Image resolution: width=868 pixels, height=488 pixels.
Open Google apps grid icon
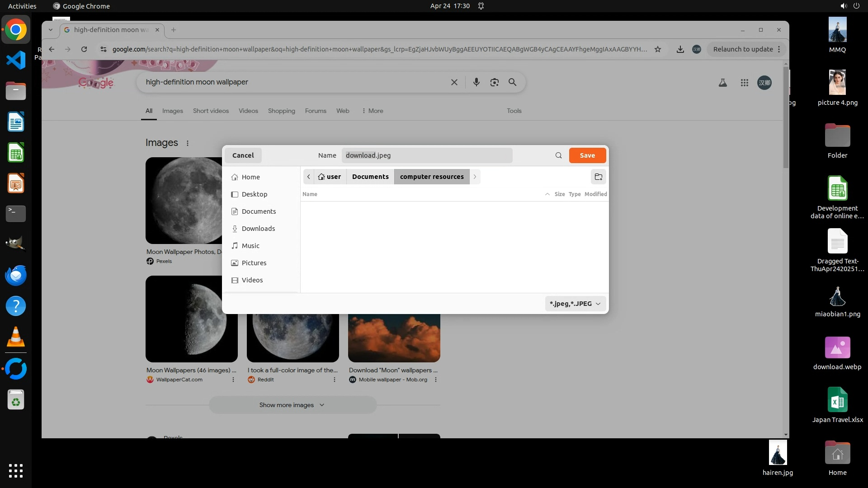coord(744,83)
